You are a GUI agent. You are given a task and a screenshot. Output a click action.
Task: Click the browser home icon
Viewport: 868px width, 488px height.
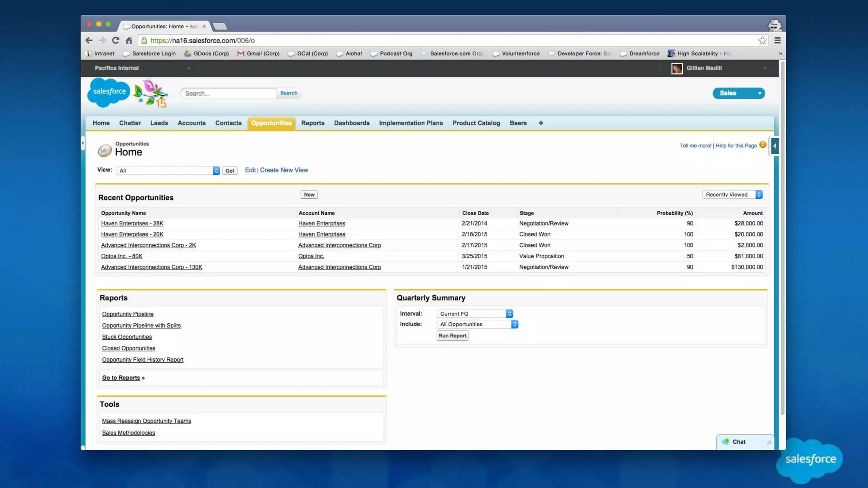129,40
